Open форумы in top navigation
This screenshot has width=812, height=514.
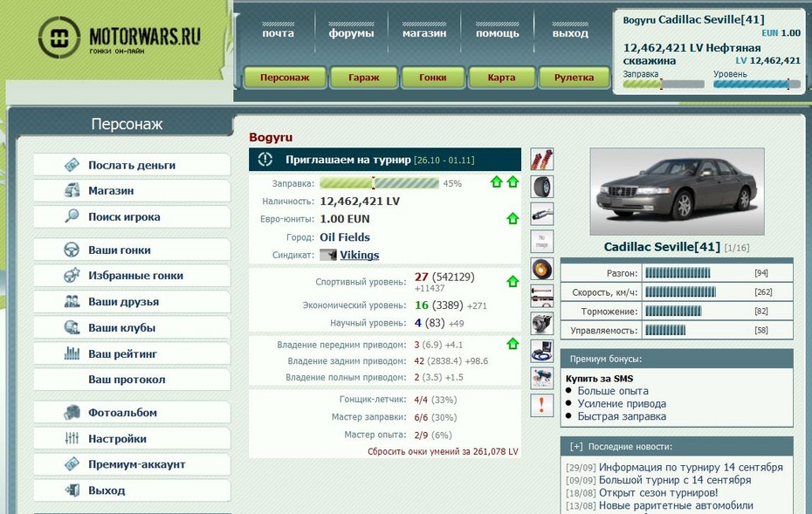351,33
